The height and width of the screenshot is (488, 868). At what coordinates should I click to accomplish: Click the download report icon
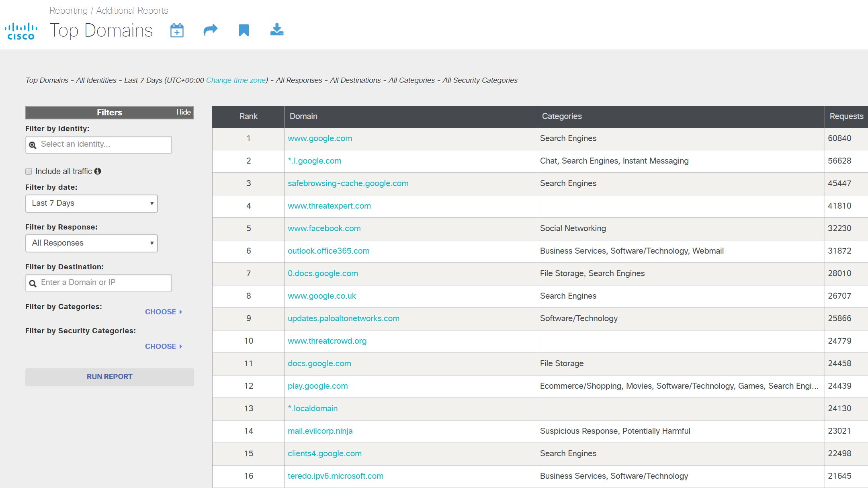(x=277, y=30)
